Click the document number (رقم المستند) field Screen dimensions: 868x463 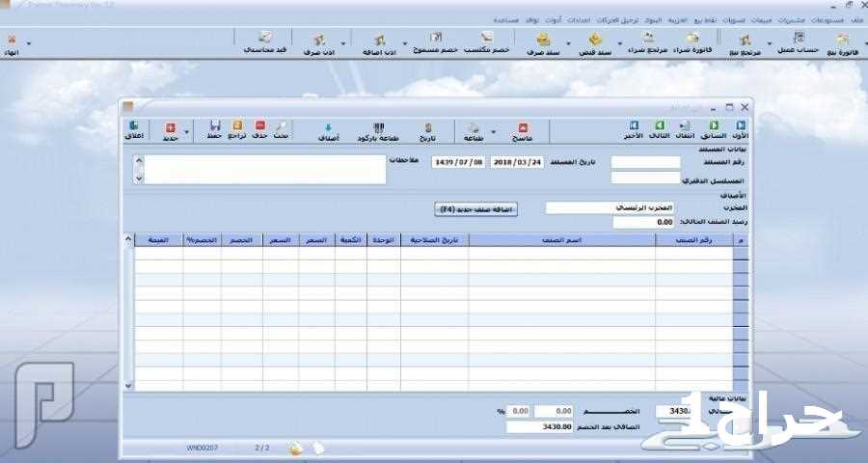pos(645,162)
